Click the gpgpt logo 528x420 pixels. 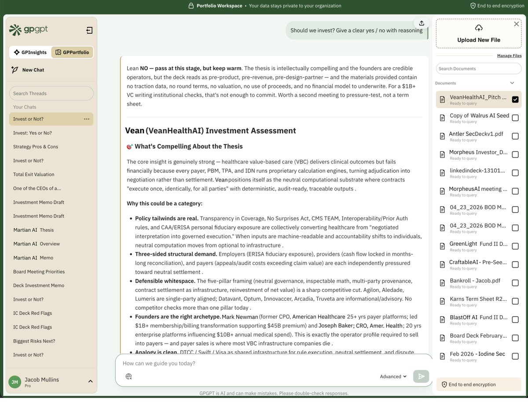pos(29,29)
